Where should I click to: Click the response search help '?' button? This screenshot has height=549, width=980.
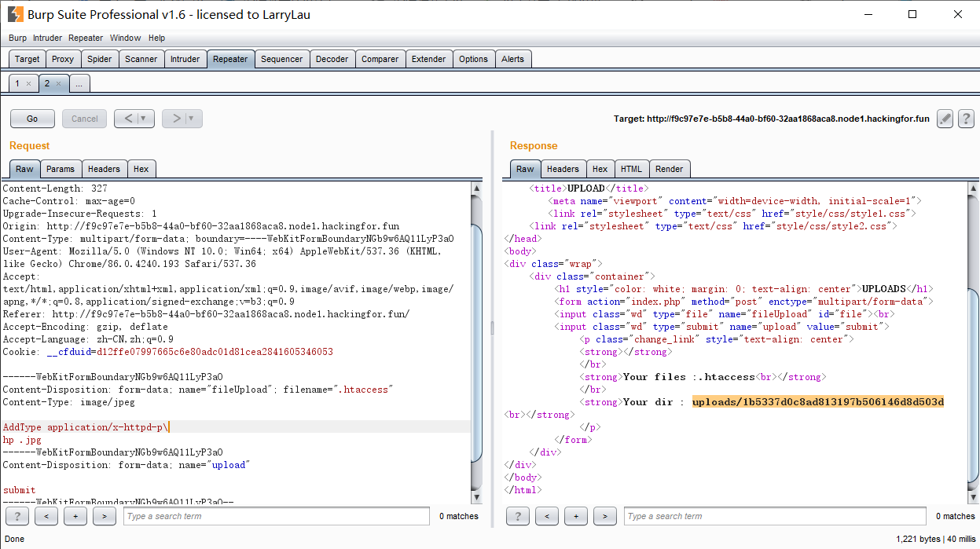[x=517, y=516]
